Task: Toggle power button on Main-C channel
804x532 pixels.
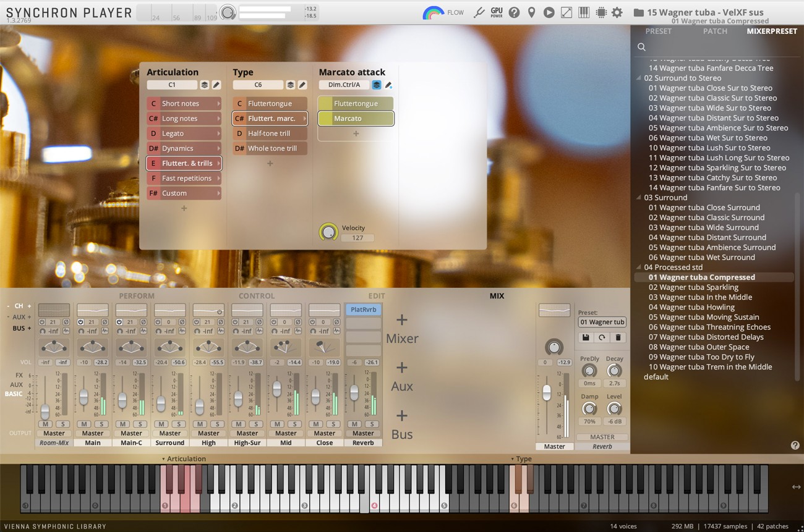Action: pyautogui.click(x=119, y=322)
